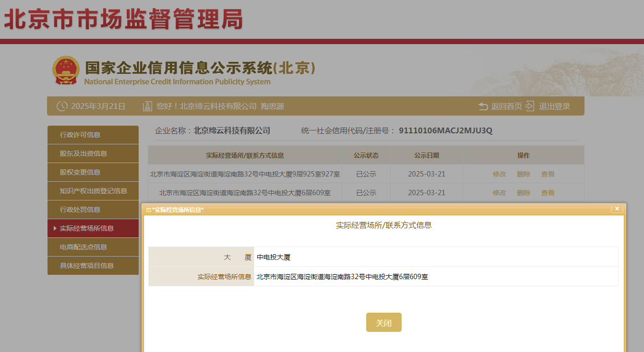Viewport: 644px width, 352px height.
Task: Click the greeting text 您好！北京缔云科技有限公司 陶思源
Action: click(220, 106)
